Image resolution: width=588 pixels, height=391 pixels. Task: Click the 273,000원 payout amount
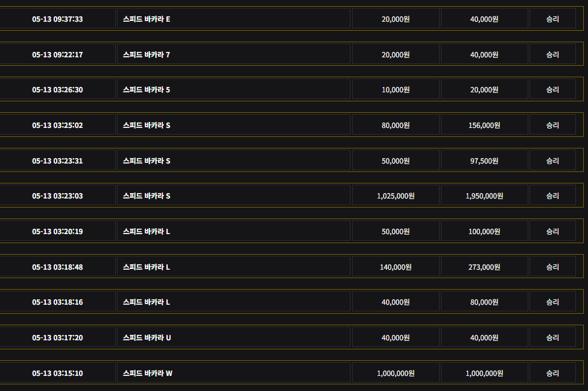[484, 267]
